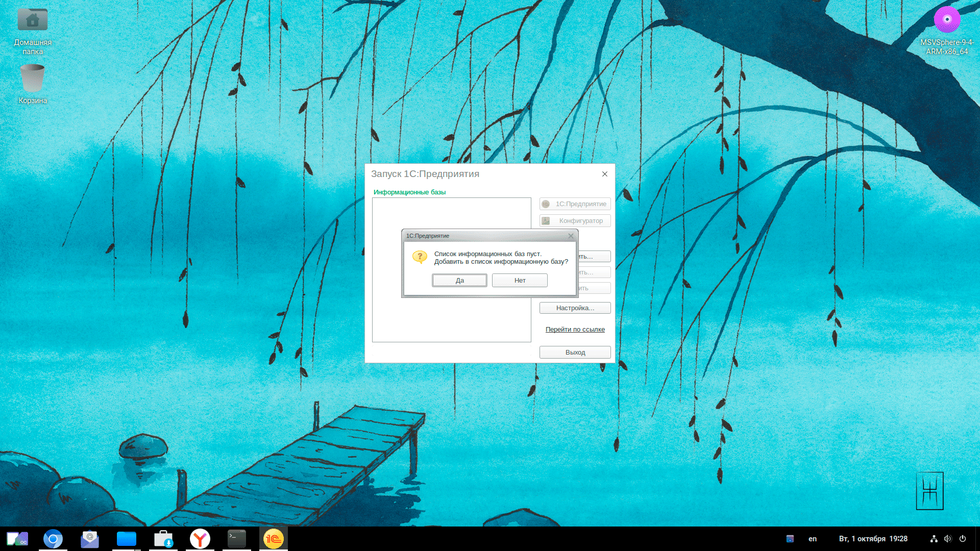This screenshot has height=551, width=980.
Task: Launch Yandex Browser from taskbar
Action: click(x=200, y=539)
